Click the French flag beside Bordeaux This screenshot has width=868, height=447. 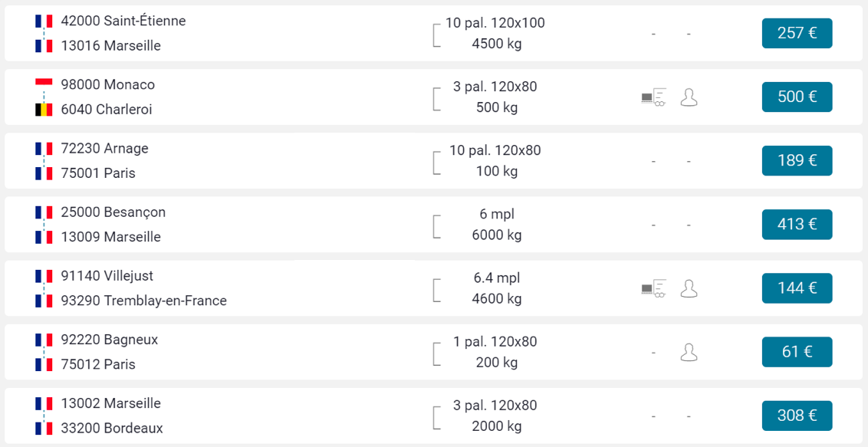point(44,428)
